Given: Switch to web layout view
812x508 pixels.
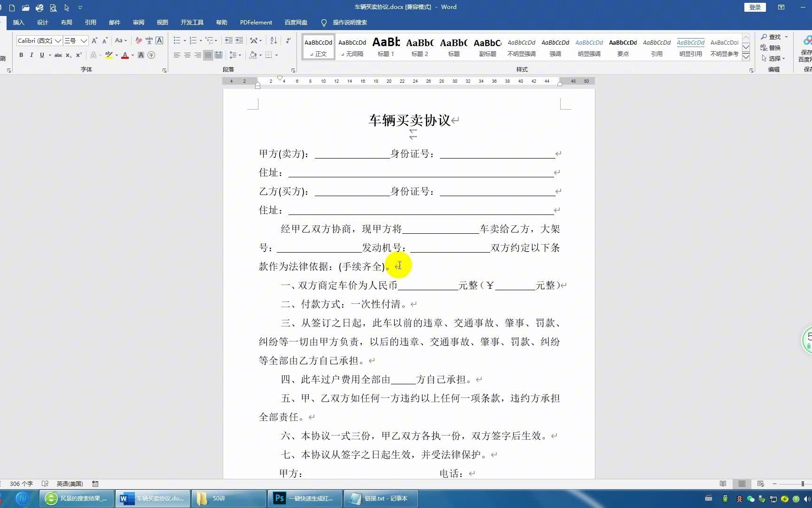Looking at the screenshot, I should pyautogui.click(x=761, y=484).
